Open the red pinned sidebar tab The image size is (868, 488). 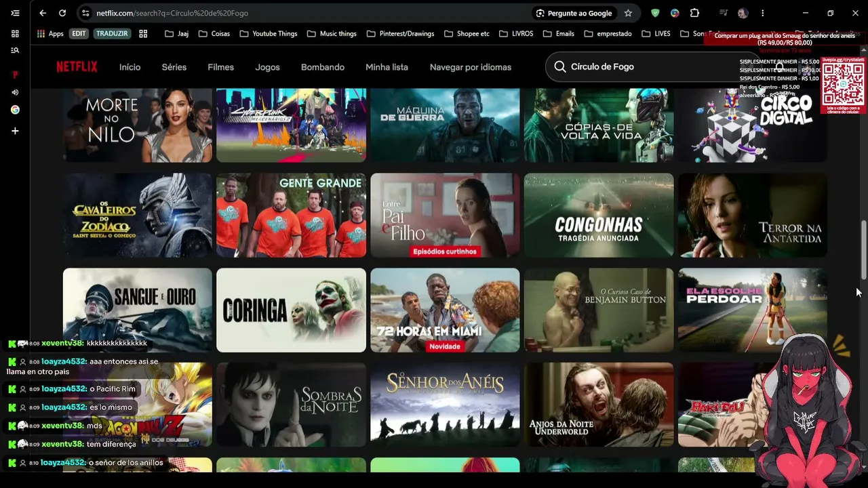(x=15, y=75)
